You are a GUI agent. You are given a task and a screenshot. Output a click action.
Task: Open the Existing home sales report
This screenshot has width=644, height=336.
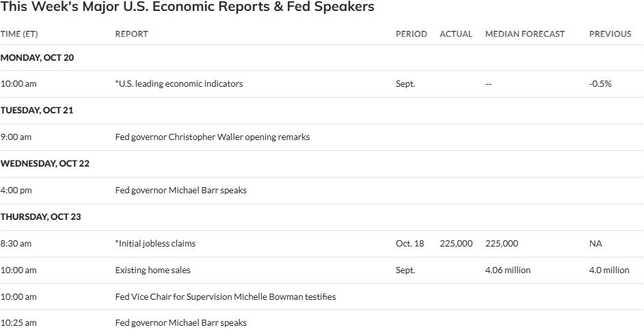point(152,270)
